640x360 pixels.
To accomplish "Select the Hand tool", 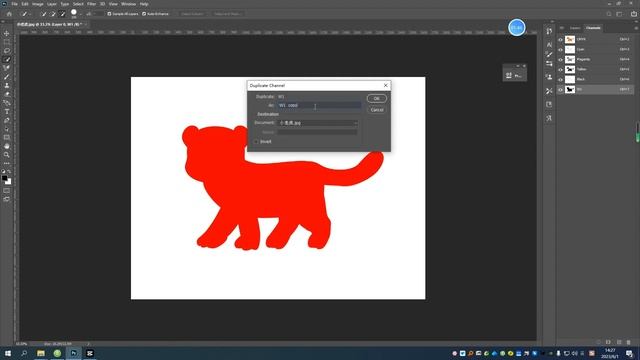I will pos(7,146).
